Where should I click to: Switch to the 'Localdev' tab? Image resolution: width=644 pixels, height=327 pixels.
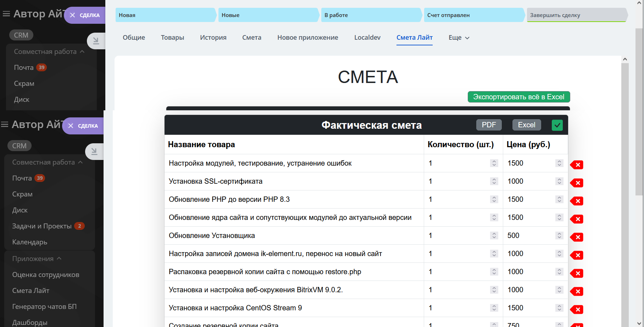click(367, 38)
